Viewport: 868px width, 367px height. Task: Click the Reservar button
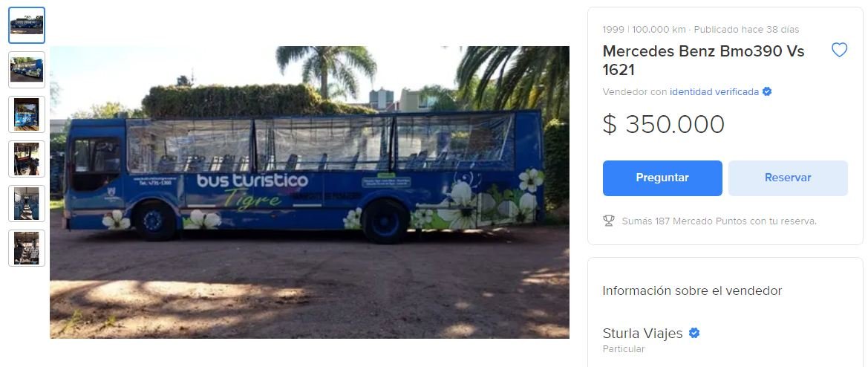point(788,178)
